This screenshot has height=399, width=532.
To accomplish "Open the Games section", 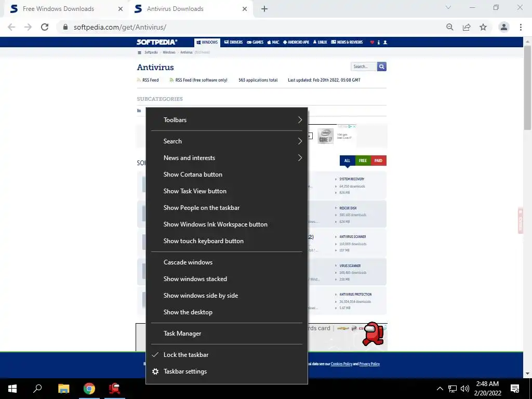I will pos(255,43).
